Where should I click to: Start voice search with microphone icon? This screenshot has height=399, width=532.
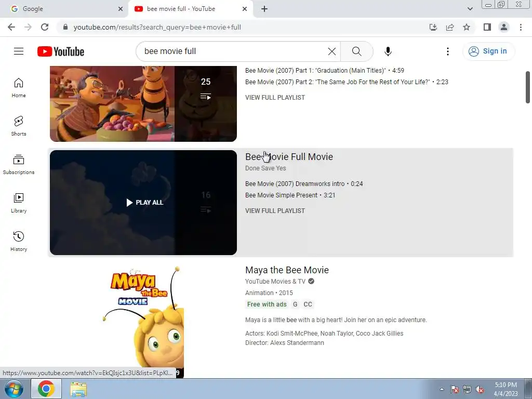point(388,51)
